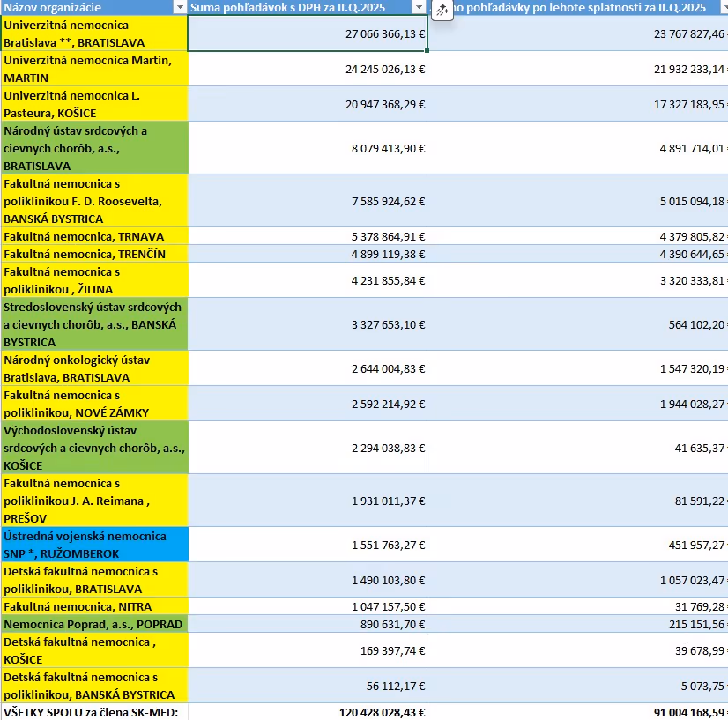
Task: Click cell value 2 294 038,83 €
Action: coord(388,449)
